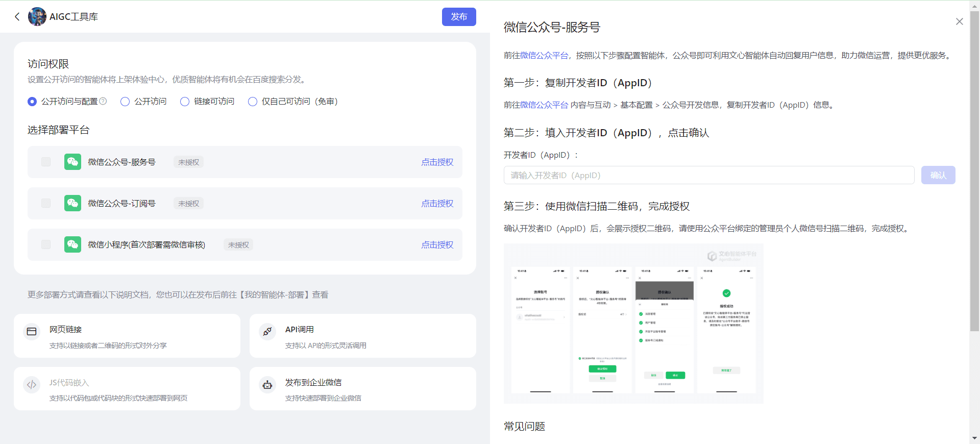
Task: Select 仅自己可访问 (免审) radio option
Action: 253,102
